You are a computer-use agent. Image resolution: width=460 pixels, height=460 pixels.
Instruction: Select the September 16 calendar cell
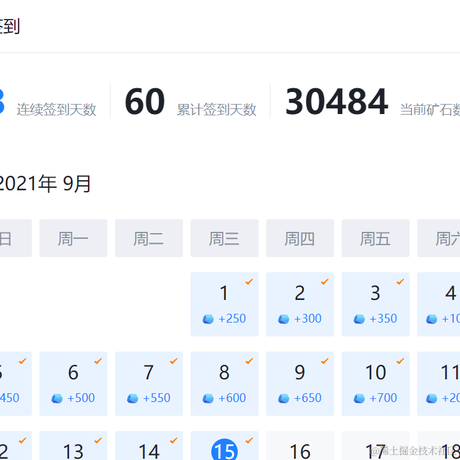pos(300,446)
